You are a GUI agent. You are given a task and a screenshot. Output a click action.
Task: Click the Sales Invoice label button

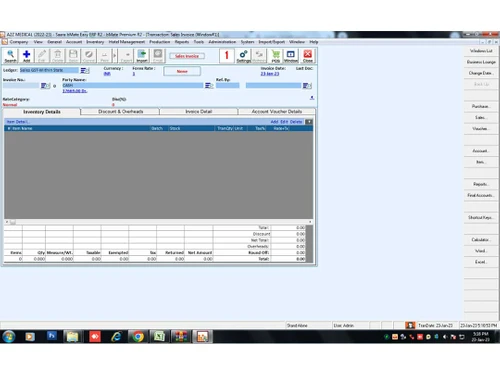(187, 56)
